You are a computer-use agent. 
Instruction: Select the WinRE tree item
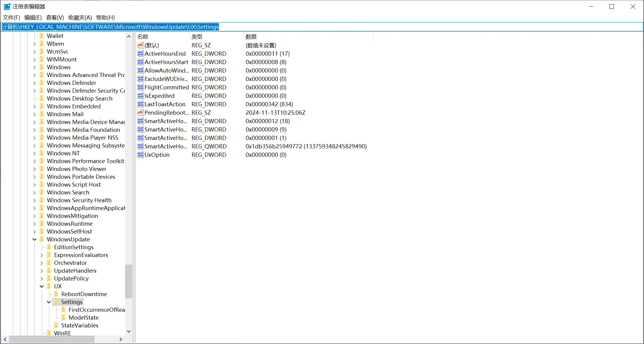coord(62,333)
